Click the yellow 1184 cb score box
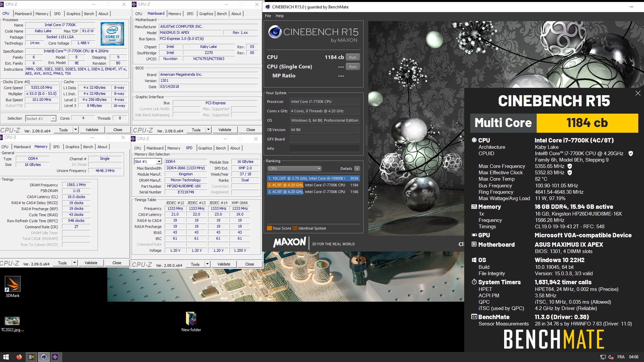644x362 pixels. (x=587, y=123)
